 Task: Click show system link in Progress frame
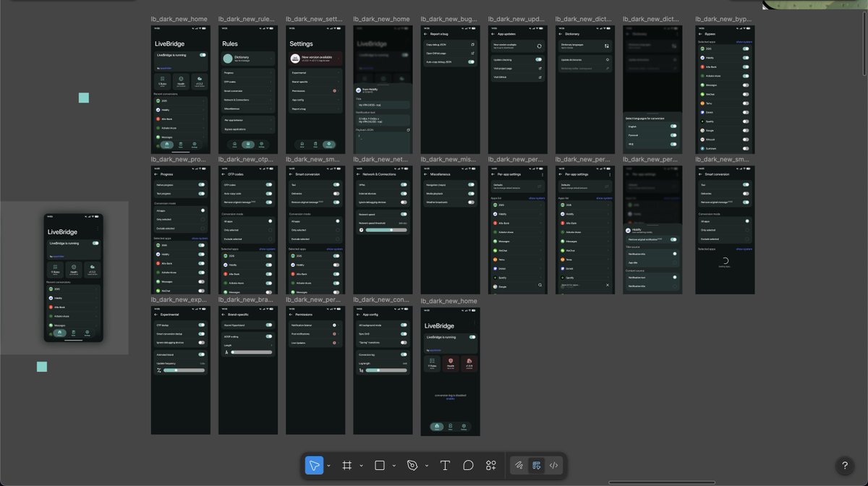[x=200, y=239]
